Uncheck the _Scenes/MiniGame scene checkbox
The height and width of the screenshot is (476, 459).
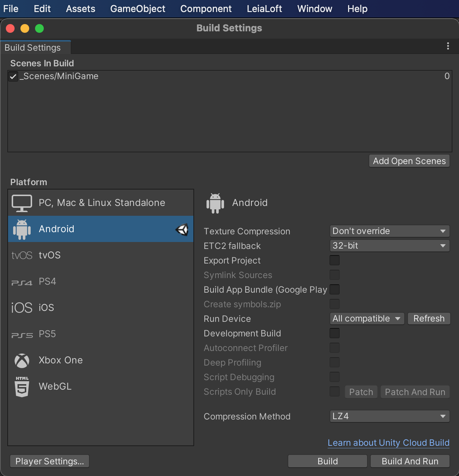click(x=13, y=77)
